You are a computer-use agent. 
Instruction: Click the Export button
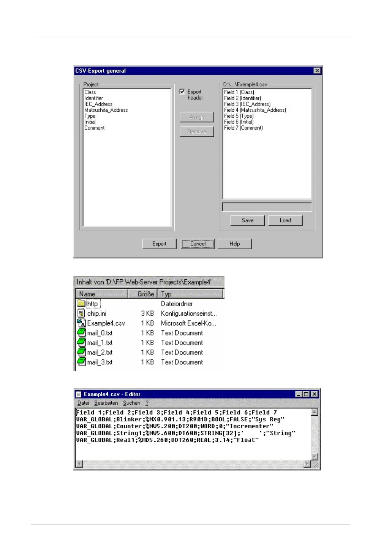click(x=159, y=244)
